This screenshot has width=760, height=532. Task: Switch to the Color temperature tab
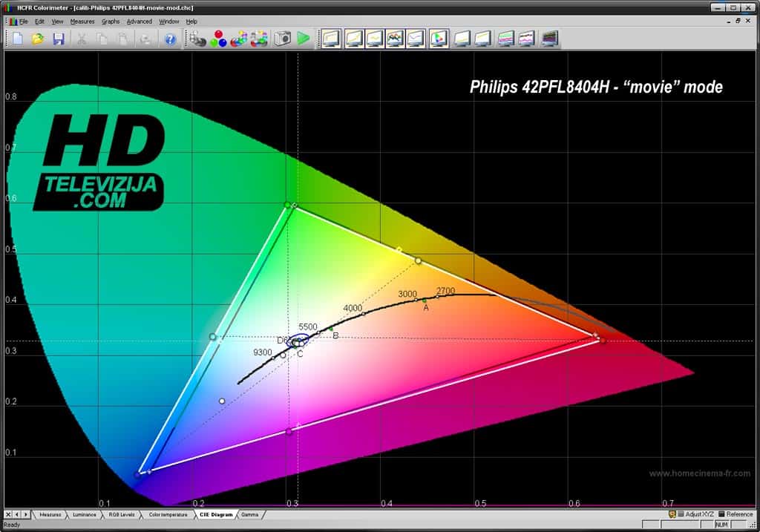[168, 514]
